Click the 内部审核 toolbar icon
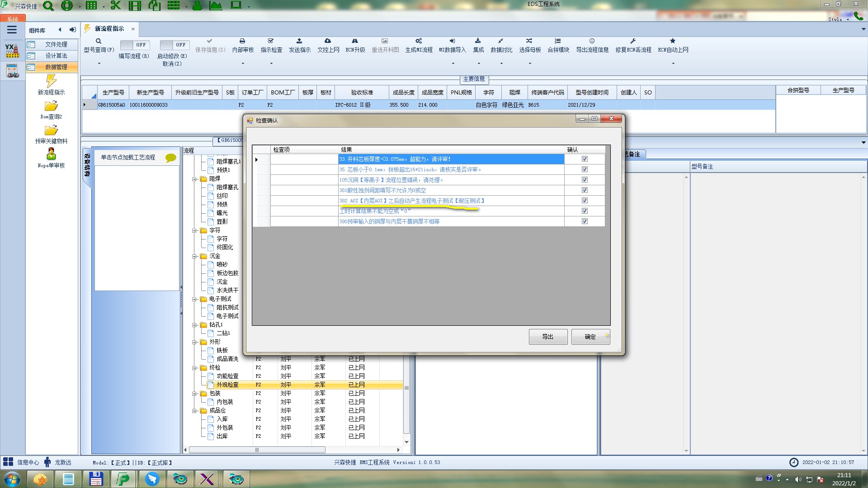This screenshot has height=488, width=868. click(x=242, y=41)
